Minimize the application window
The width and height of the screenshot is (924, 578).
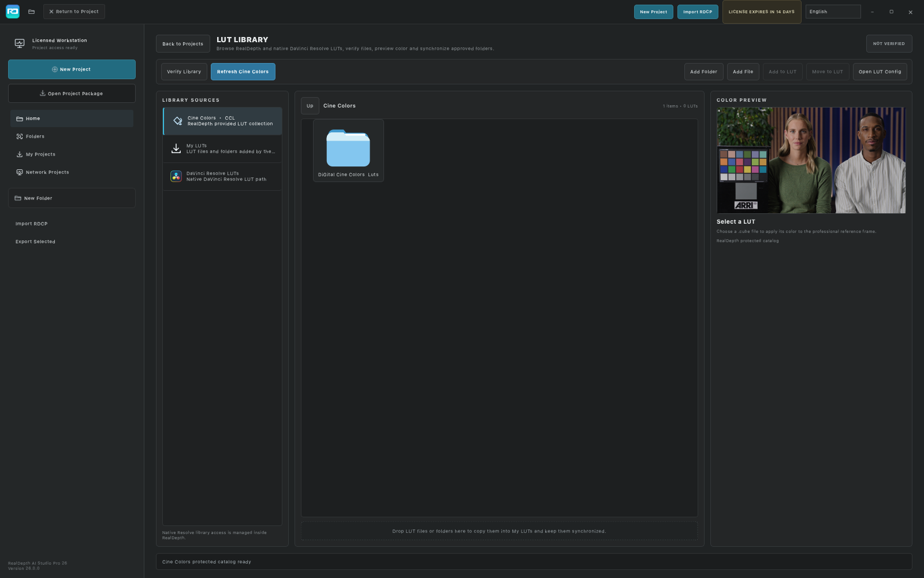tap(872, 12)
